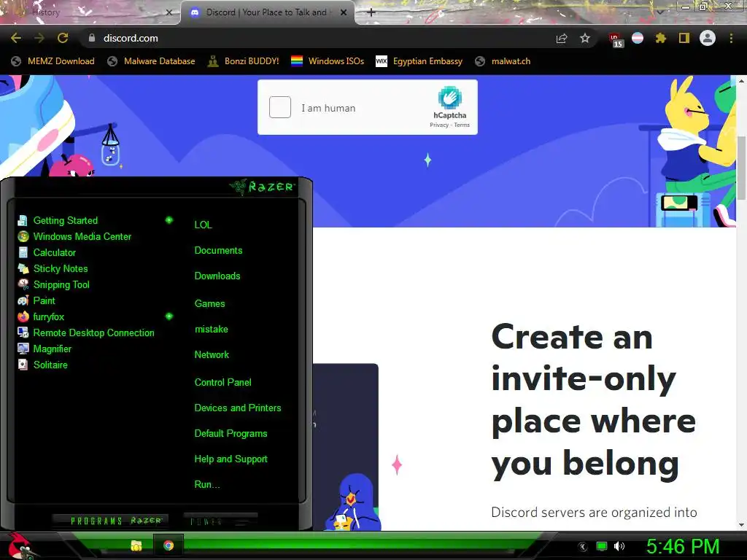The image size is (747, 560).
Task: Expand Getting Started jump list arrow
Action: click(169, 220)
